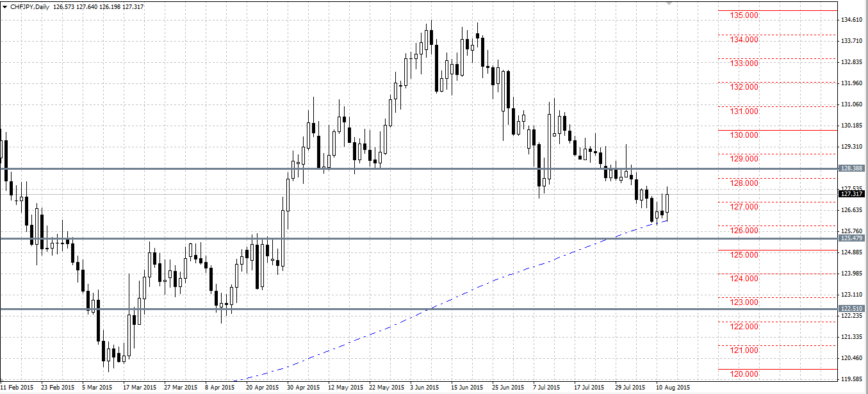This screenshot has width=868, height=394.
Task: Select the gray horizontal line at 125.479 level
Action: point(418,238)
